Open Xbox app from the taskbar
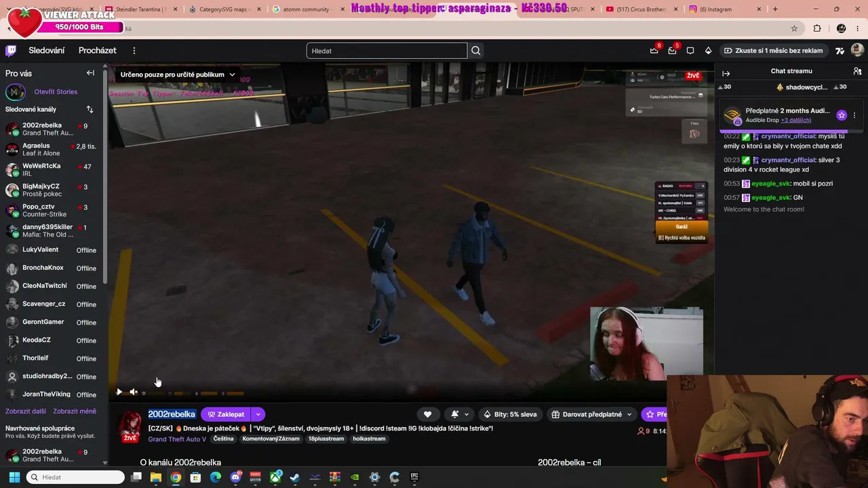This screenshot has width=868, height=488. pos(275,477)
